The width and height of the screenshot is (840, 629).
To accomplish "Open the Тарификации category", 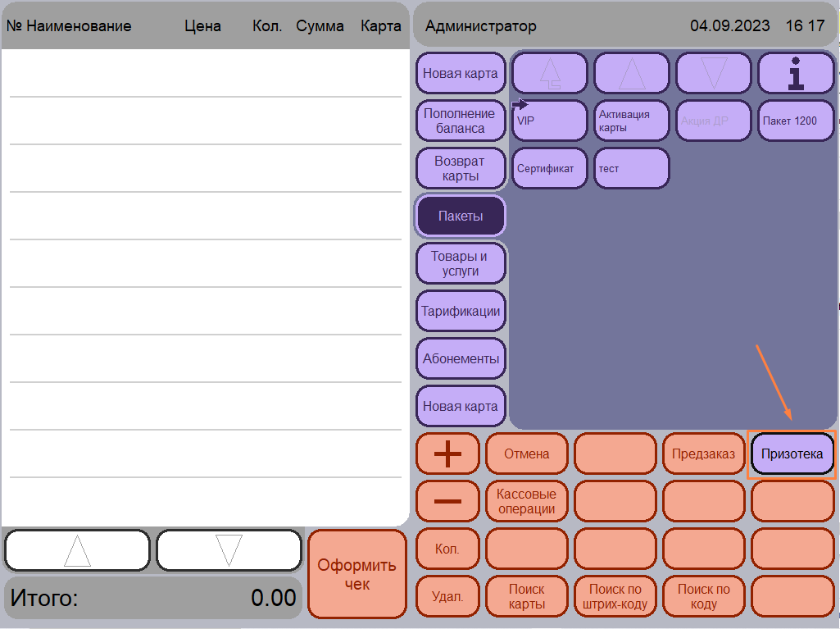I will click(x=461, y=311).
